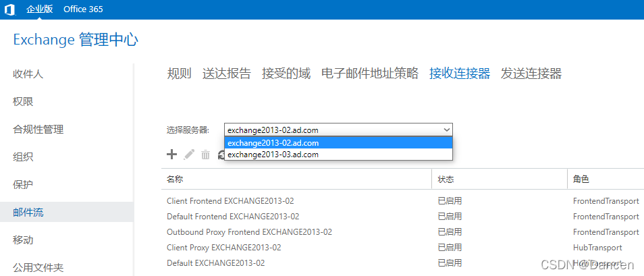The image size is (644, 276).
Task: Click HubTransport role of Client Proxy row
Action: 597,248
